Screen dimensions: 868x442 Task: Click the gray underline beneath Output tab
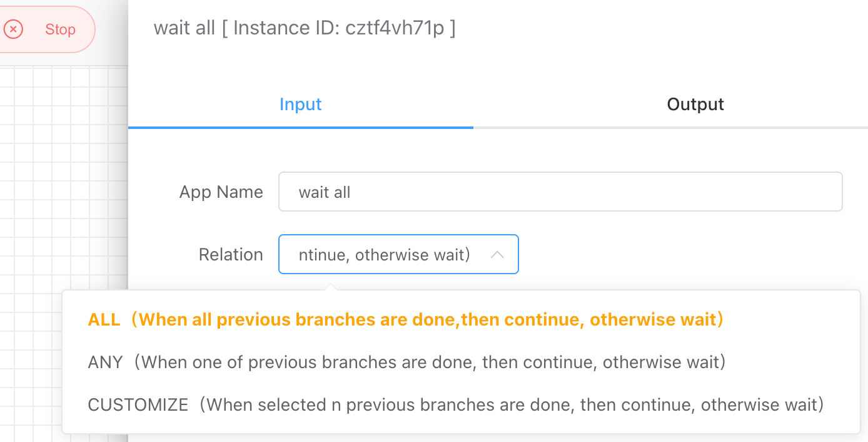[670, 127]
